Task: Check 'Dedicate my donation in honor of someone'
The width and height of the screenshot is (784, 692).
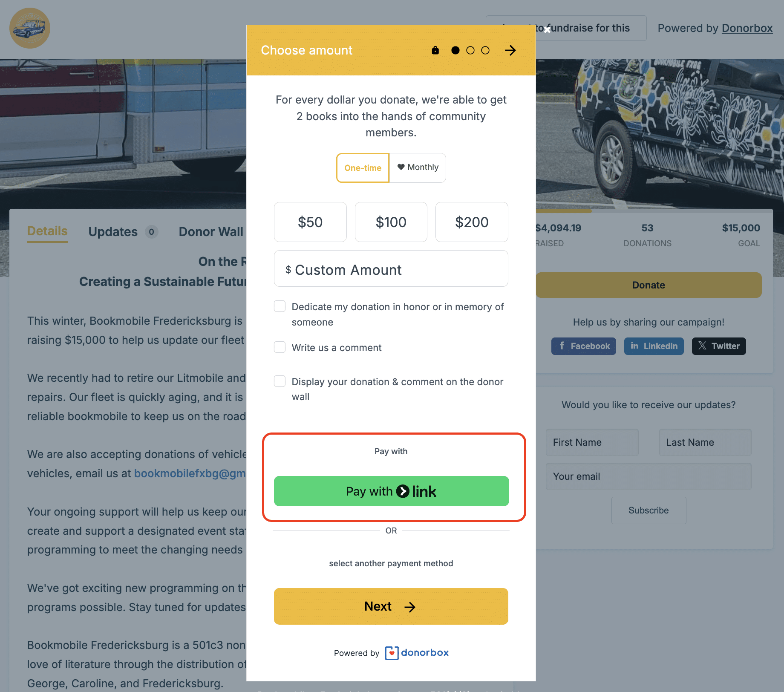Action: [x=280, y=306]
